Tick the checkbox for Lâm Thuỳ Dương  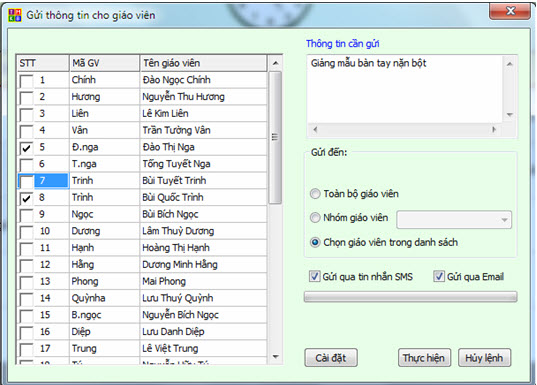click(26, 232)
